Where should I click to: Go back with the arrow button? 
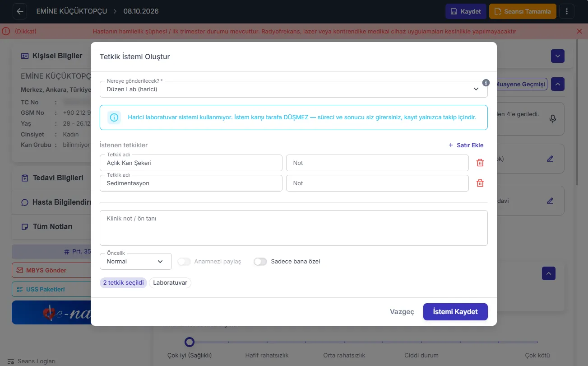pyautogui.click(x=20, y=11)
